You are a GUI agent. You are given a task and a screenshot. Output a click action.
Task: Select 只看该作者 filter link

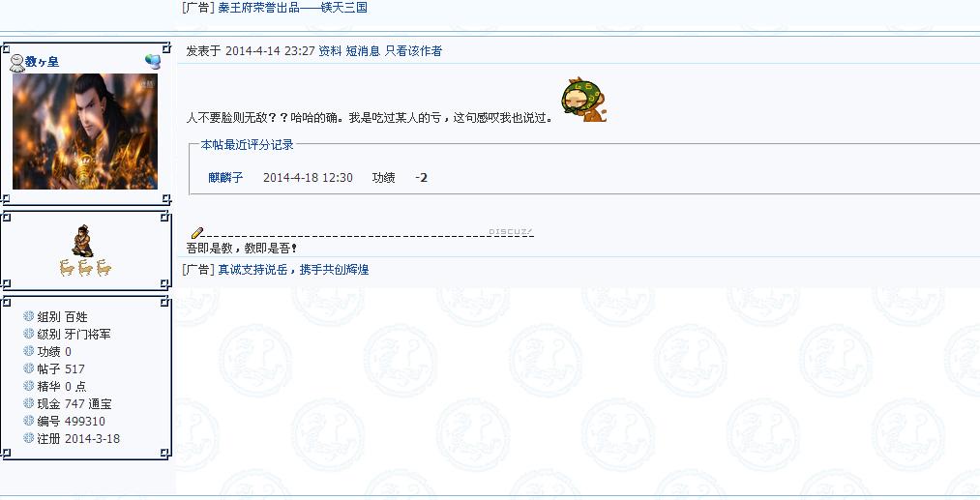click(x=413, y=51)
